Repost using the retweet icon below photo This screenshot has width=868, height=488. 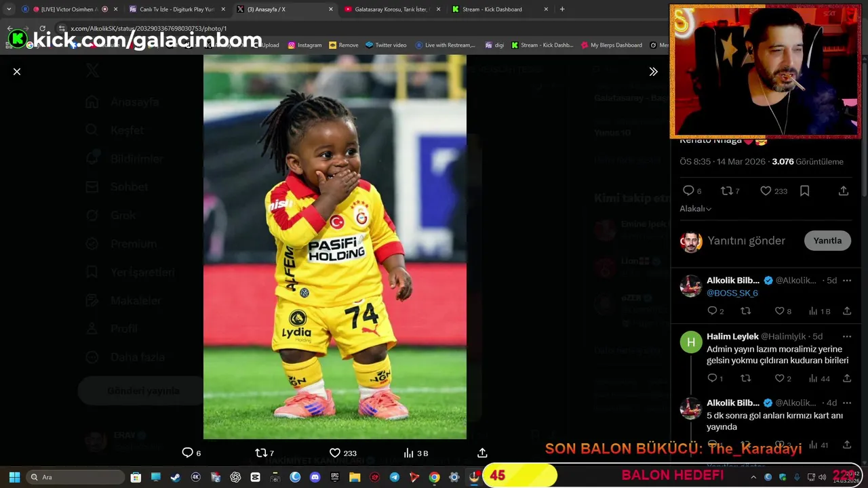point(261,453)
